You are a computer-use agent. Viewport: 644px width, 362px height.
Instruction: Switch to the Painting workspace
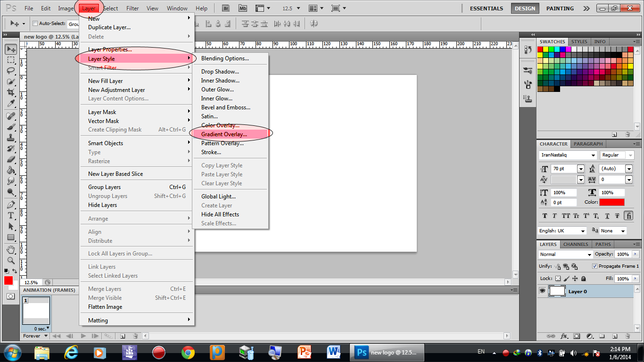[x=560, y=8]
